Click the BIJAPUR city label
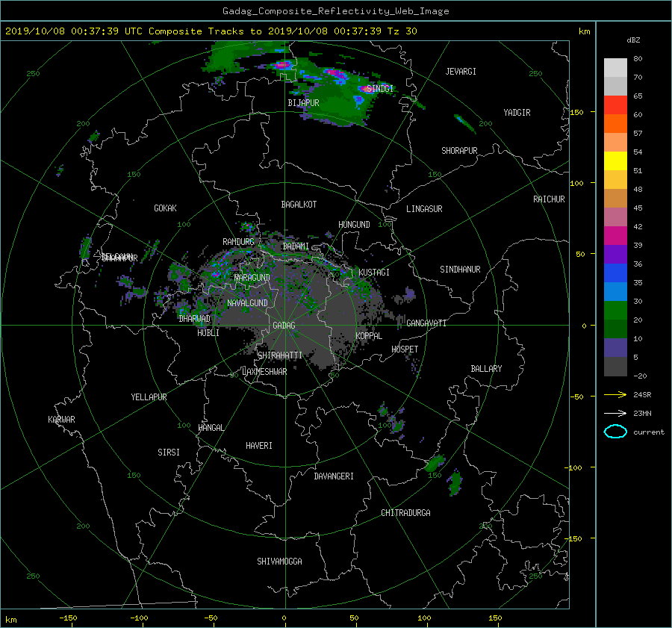Viewport: 672px width, 628px height. click(303, 103)
